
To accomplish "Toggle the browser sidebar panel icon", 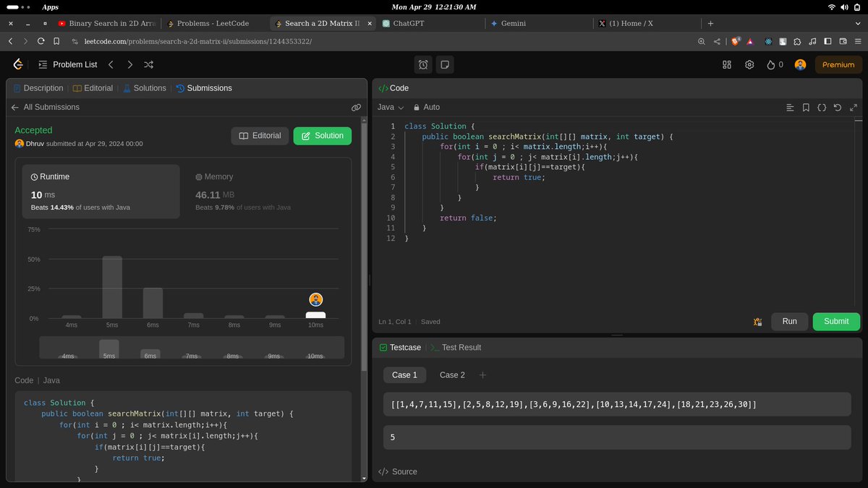I will pos(828,42).
